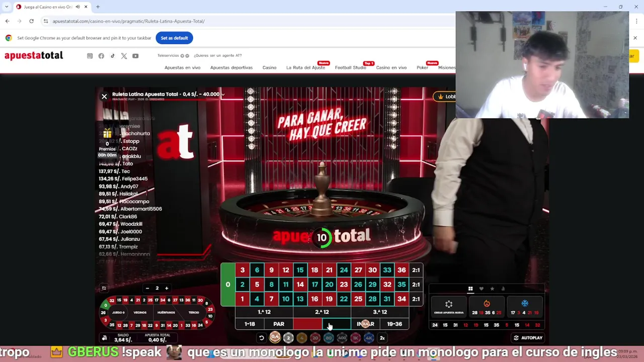This screenshot has width=644, height=362.
Task: Open the statistics chart tab
Action: pyautogui.click(x=503, y=289)
